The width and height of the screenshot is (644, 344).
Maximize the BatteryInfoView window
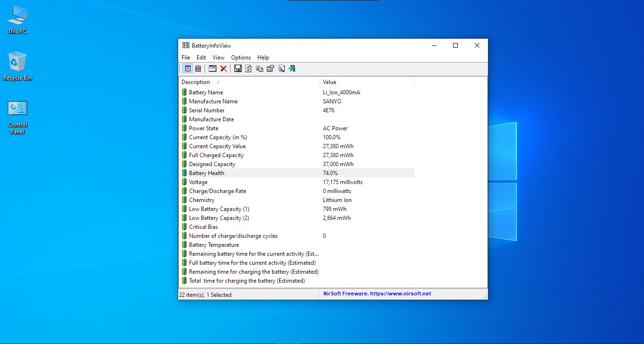pos(455,45)
